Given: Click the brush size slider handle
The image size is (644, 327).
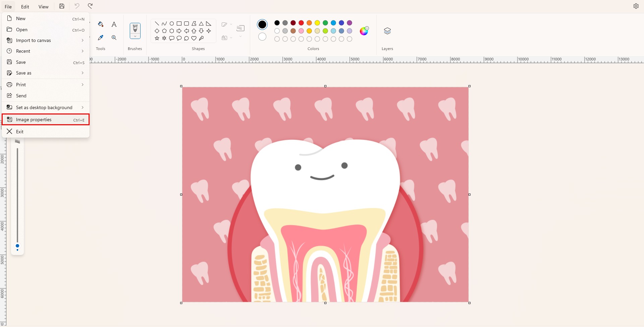Looking at the screenshot, I should click(x=17, y=246).
